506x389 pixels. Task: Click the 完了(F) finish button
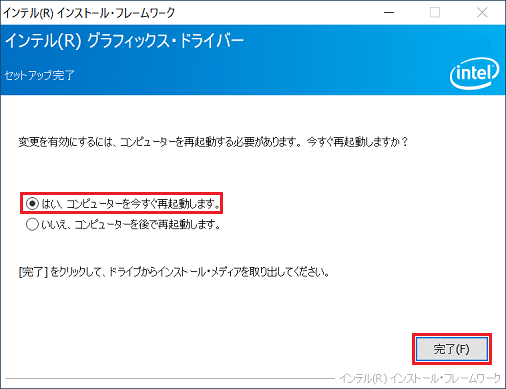pos(452,349)
